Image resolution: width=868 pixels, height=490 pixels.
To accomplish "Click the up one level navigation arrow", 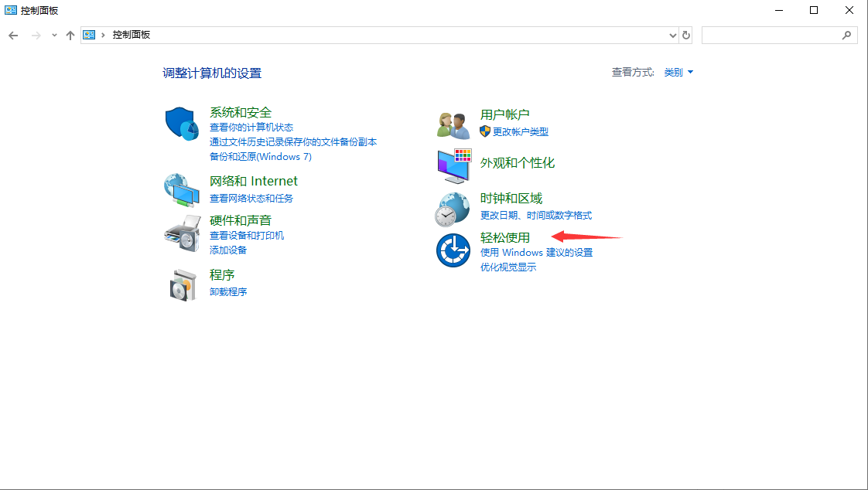I will [x=70, y=35].
